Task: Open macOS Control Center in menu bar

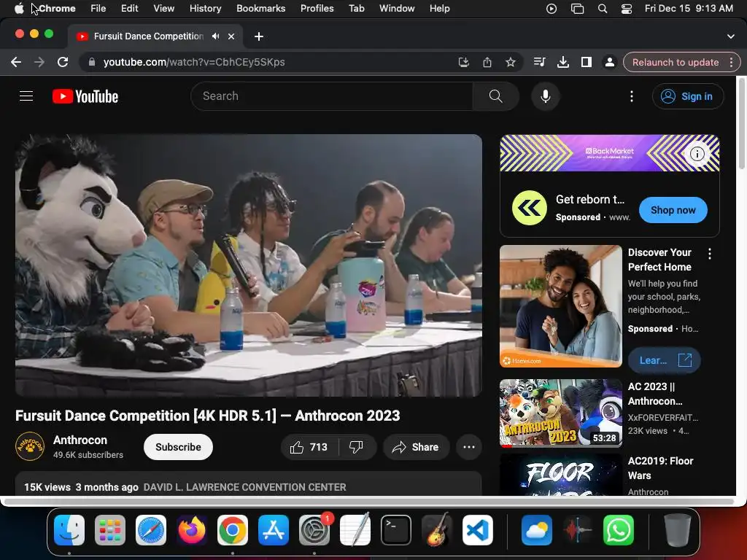Action: click(627, 9)
